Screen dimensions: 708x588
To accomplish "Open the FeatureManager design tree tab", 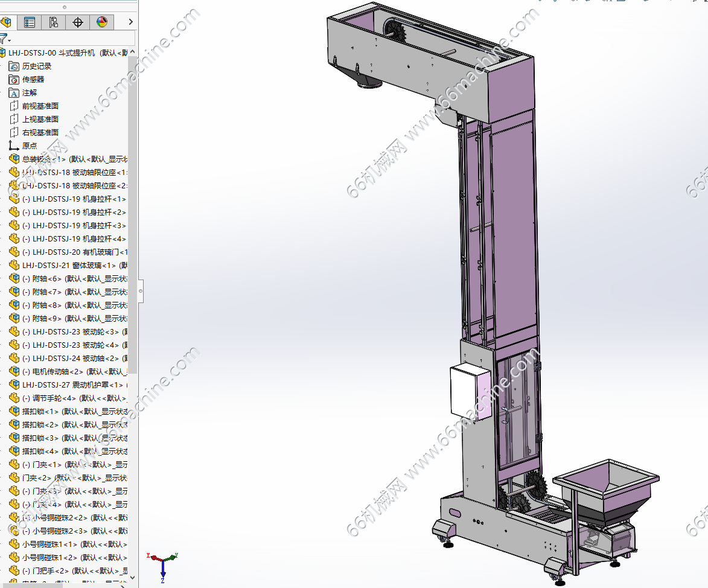I will (6, 22).
